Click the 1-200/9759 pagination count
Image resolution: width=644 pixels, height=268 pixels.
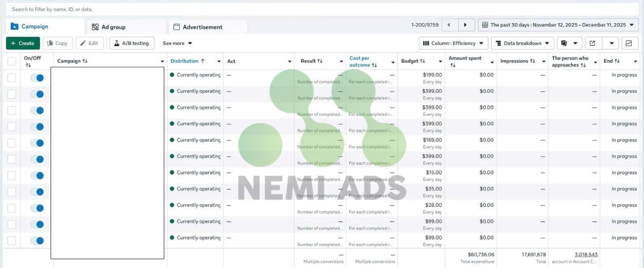[425, 25]
